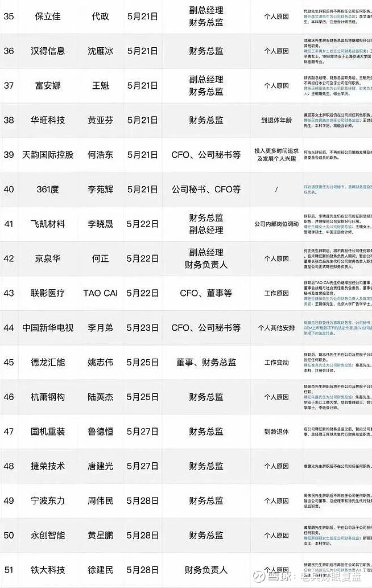Select the name 周伟民
Viewport: 372px width, 588px height.
101,500
